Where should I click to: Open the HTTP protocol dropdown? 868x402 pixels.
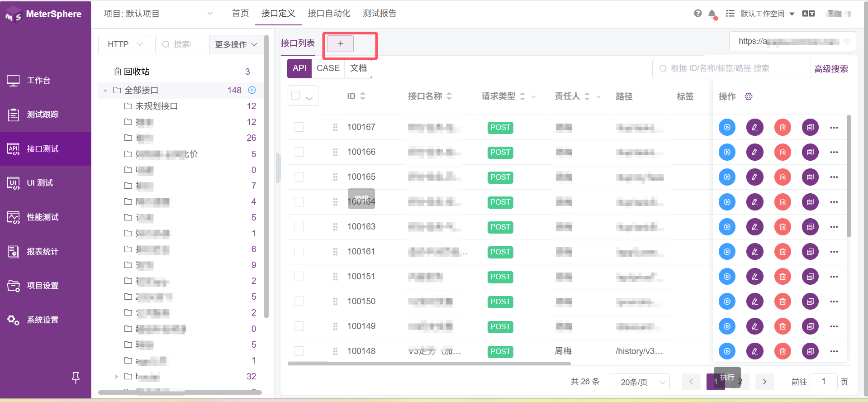124,44
